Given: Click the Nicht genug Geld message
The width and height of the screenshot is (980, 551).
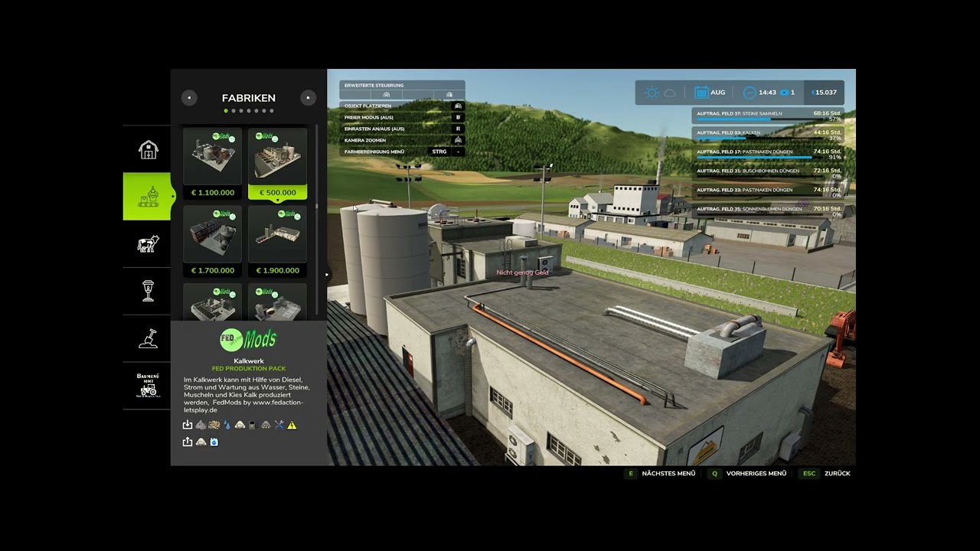Looking at the screenshot, I should point(522,272).
